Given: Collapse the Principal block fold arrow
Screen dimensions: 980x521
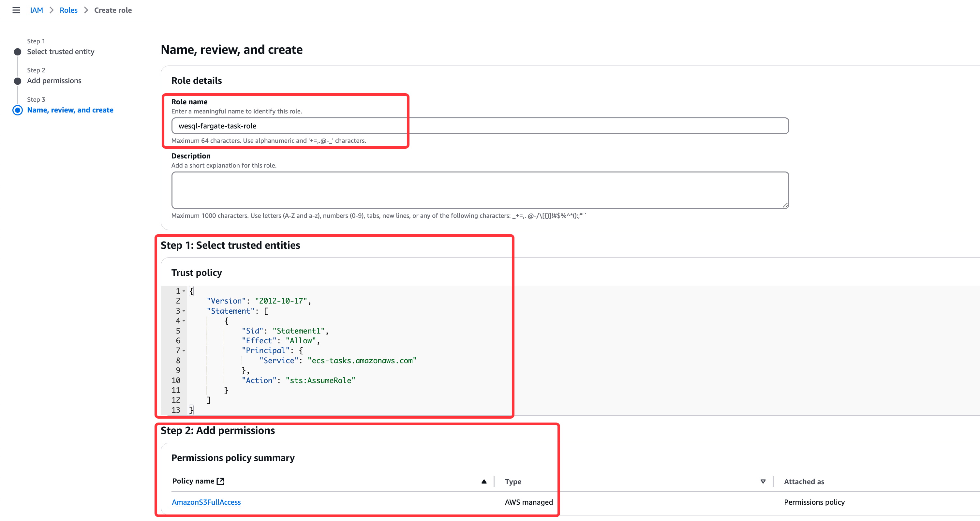Looking at the screenshot, I should tap(184, 350).
